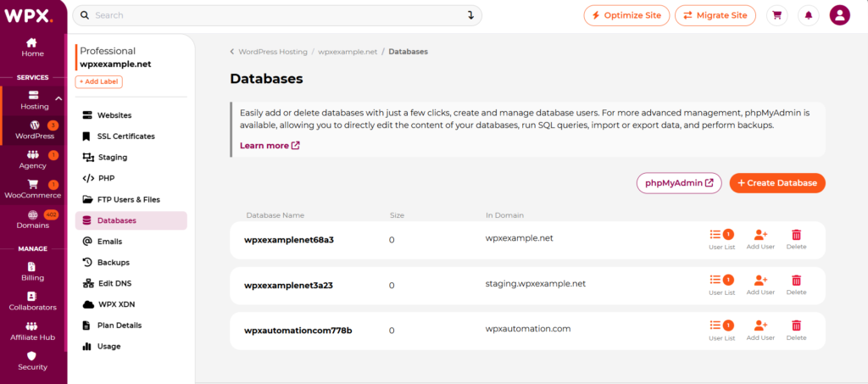Click arrow icon in search bar

point(471,15)
